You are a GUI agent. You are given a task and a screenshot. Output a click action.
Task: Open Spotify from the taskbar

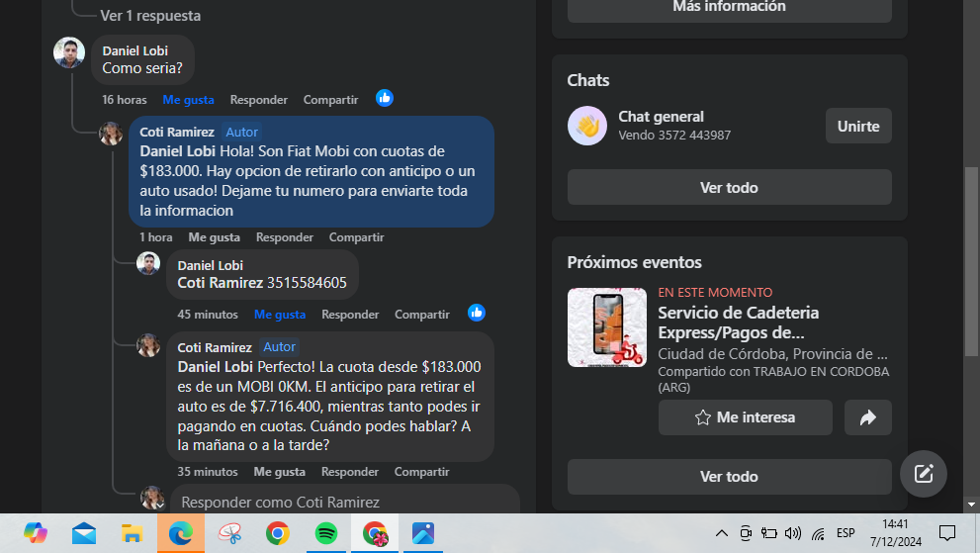pos(326,533)
